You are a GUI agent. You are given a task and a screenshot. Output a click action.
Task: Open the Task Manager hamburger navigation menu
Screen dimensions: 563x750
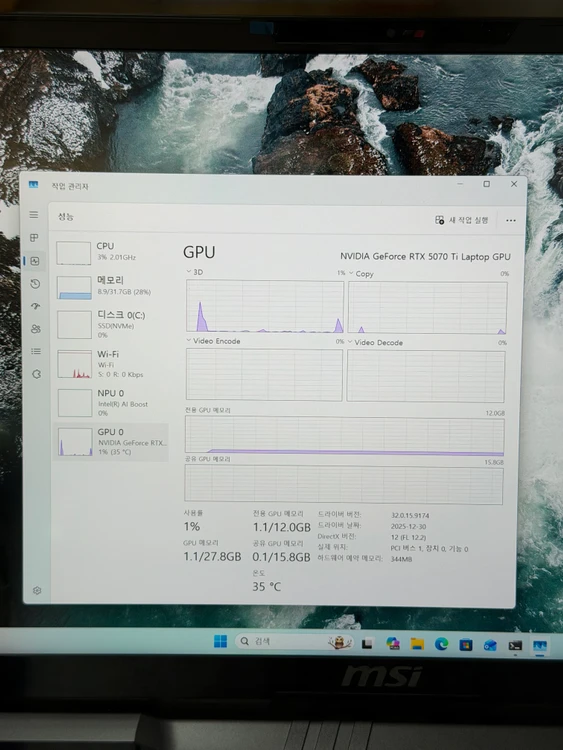[33, 215]
